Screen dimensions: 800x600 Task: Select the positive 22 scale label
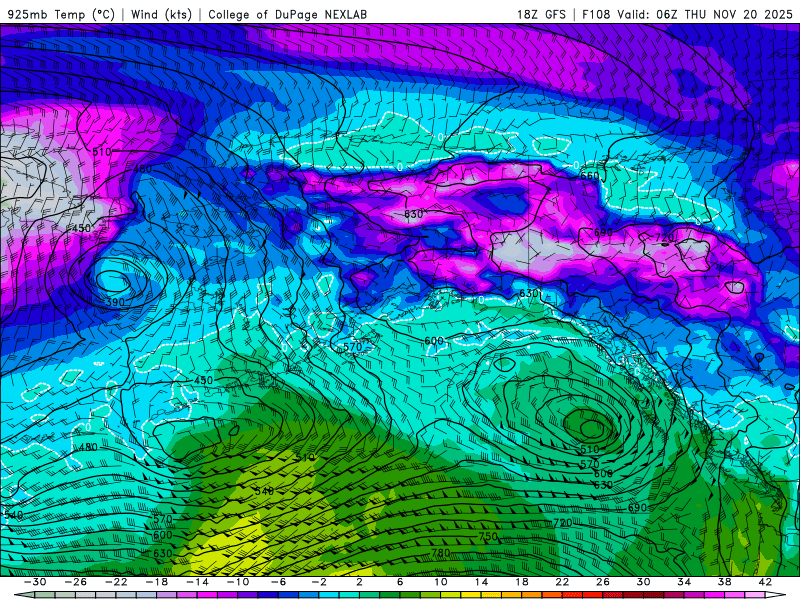tap(562, 582)
